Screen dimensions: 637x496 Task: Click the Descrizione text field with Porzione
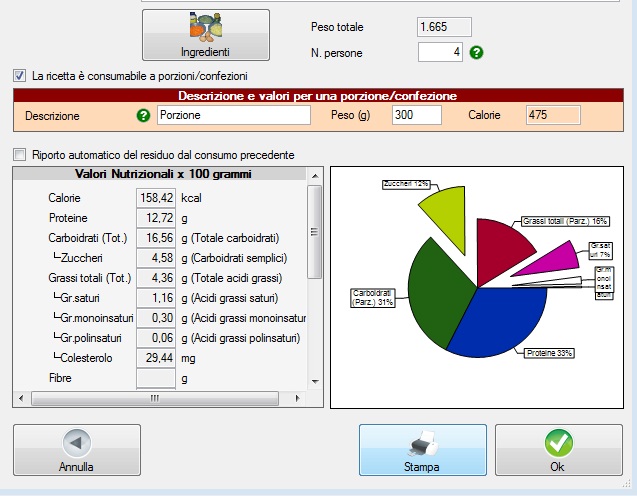coord(234,116)
